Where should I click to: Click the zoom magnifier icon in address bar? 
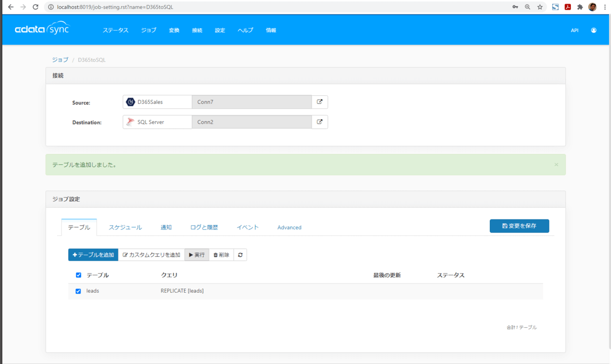pos(527,7)
